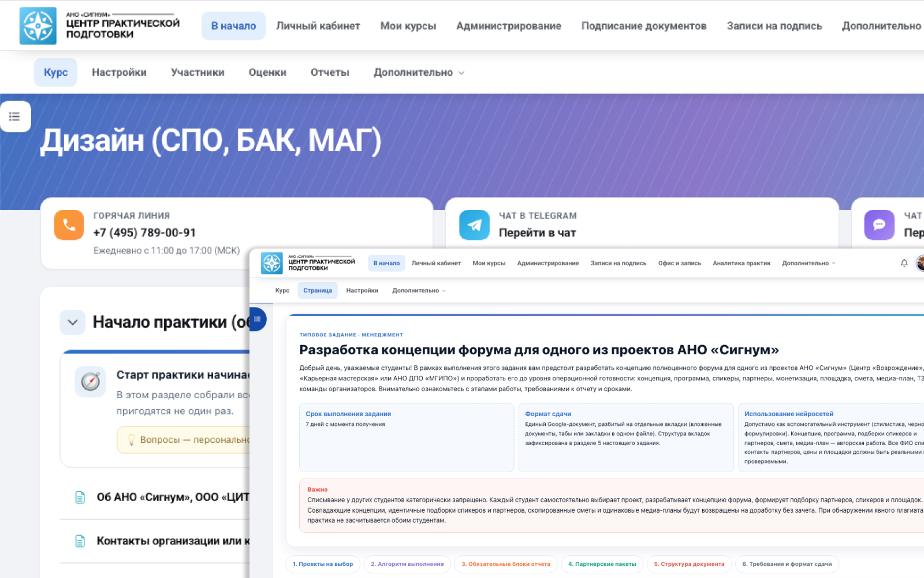Open Личный кабинет in front window
The height and width of the screenshot is (578, 924).
pos(436,263)
